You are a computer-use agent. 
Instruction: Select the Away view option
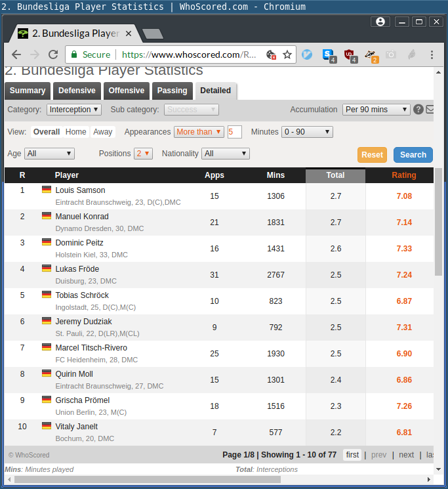(x=102, y=132)
